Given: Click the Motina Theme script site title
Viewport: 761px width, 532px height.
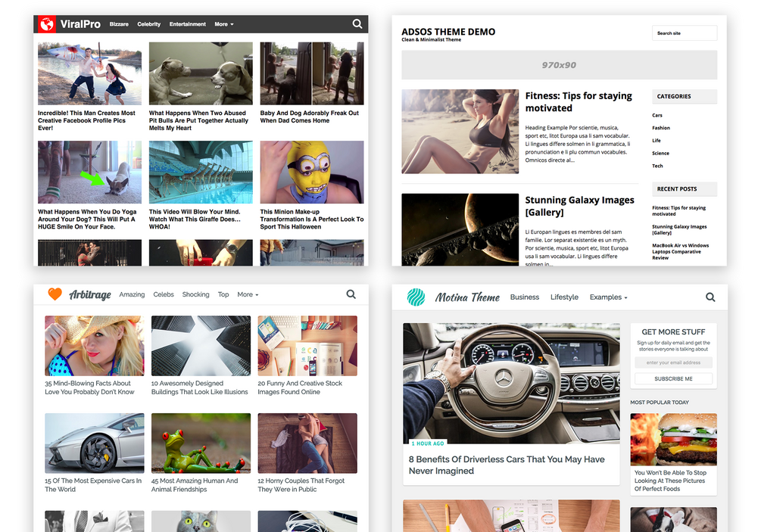Looking at the screenshot, I should click(467, 297).
